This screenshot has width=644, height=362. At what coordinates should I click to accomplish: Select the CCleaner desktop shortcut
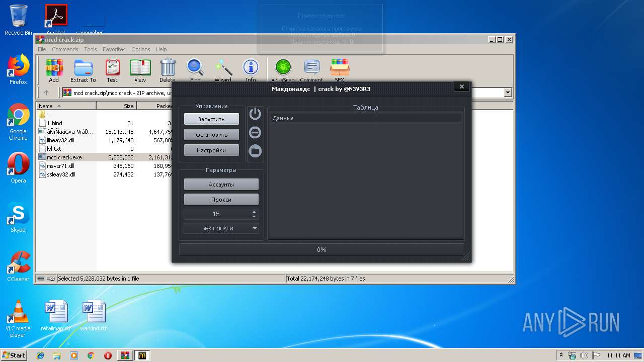[x=18, y=266]
